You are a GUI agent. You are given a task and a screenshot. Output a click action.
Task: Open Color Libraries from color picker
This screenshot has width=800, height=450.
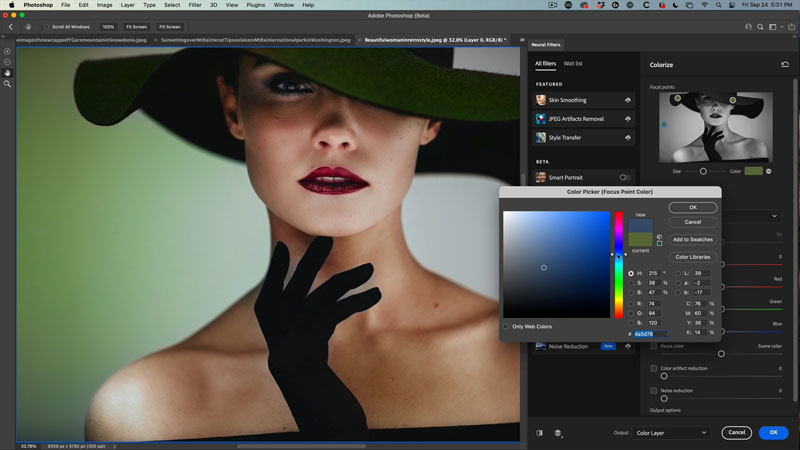click(x=693, y=257)
